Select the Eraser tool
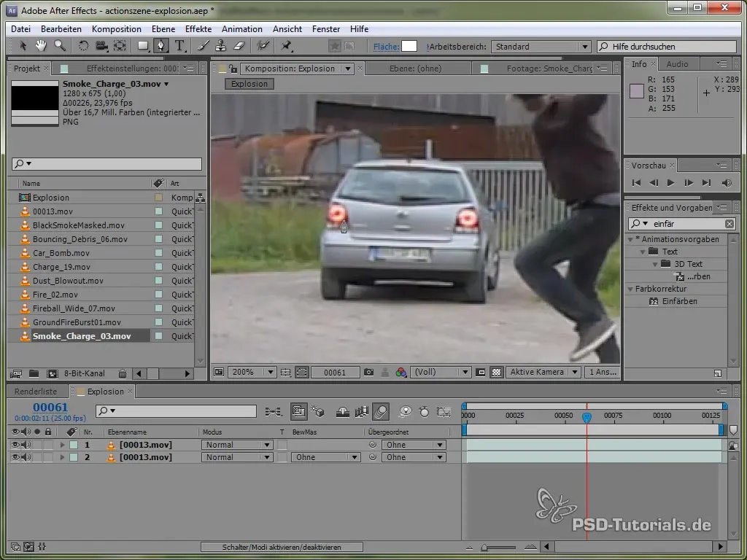The width and height of the screenshot is (747, 560). (x=239, y=46)
